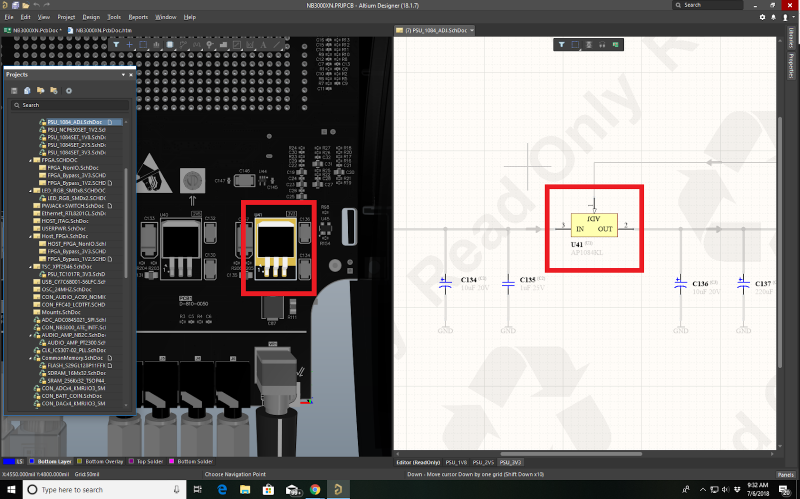
Task: Collapse the FPGA.SCHDOC tree node
Action: [29, 159]
